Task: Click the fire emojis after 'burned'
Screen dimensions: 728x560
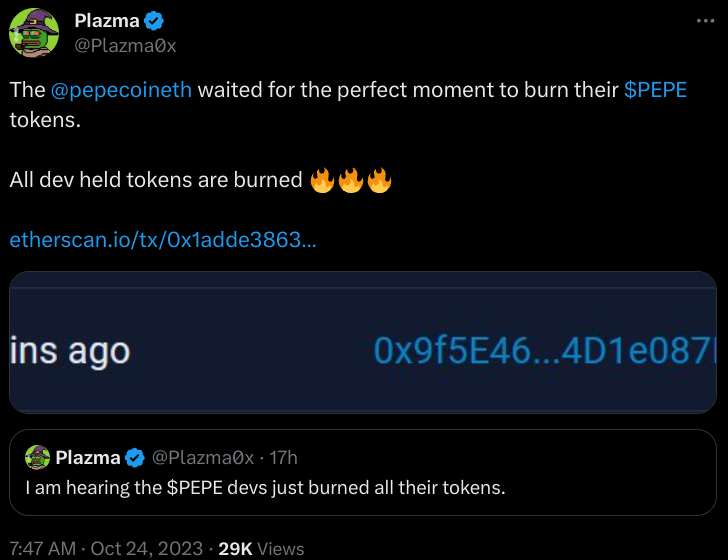Action: point(350,181)
